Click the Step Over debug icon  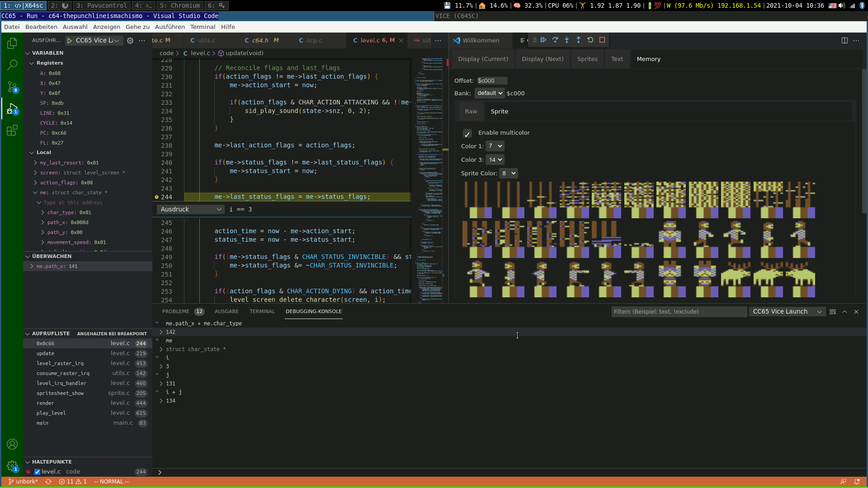click(x=555, y=40)
